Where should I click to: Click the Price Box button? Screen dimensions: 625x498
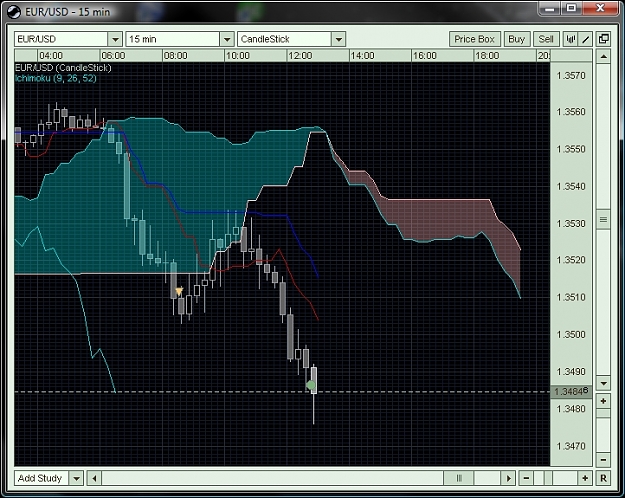[474, 39]
